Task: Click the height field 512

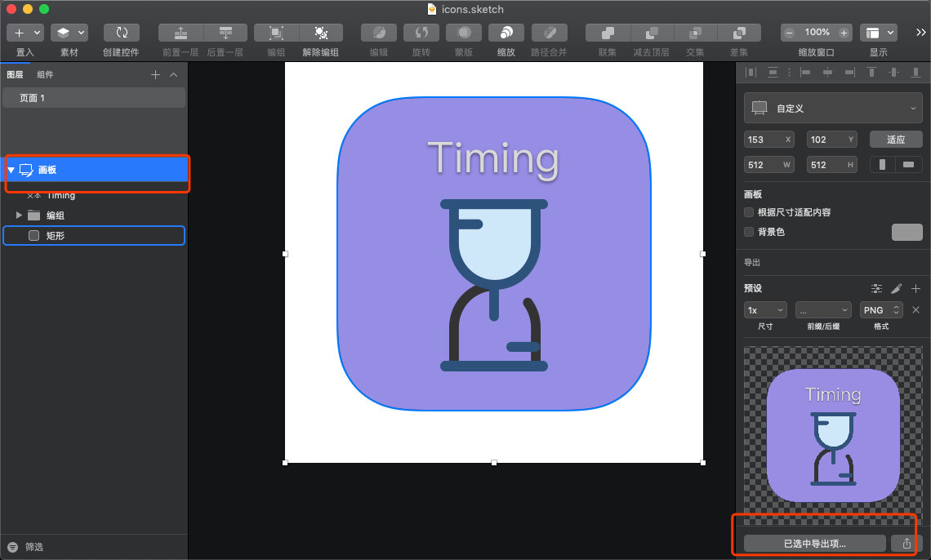Action: point(832,165)
